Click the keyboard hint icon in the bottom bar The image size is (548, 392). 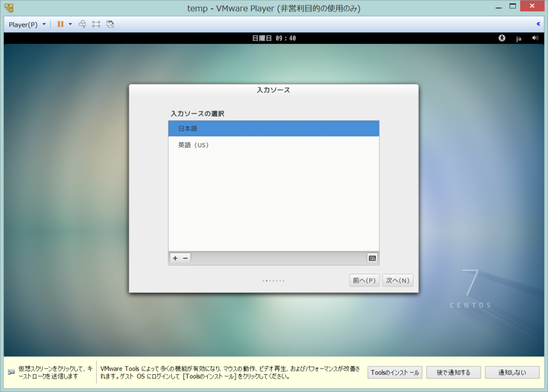(12, 372)
